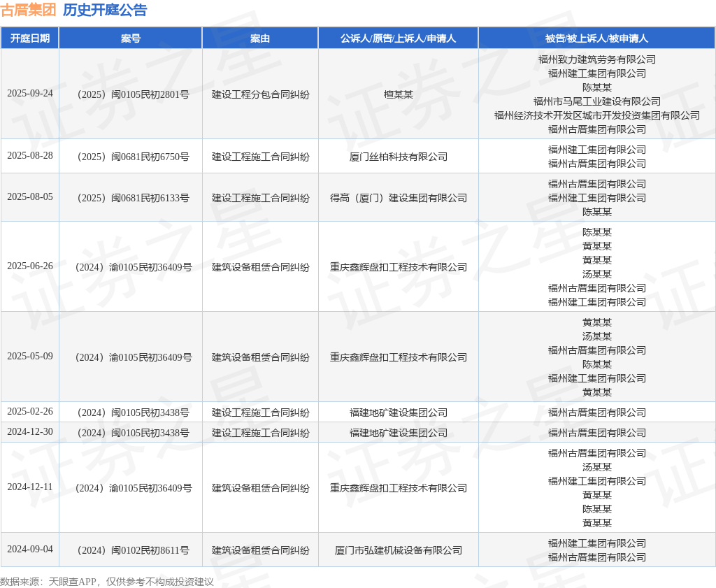716x588 pixels.
Task: Select the 公诉人/原告/上诉人/申请人 column header
Action: pos(398,38)
